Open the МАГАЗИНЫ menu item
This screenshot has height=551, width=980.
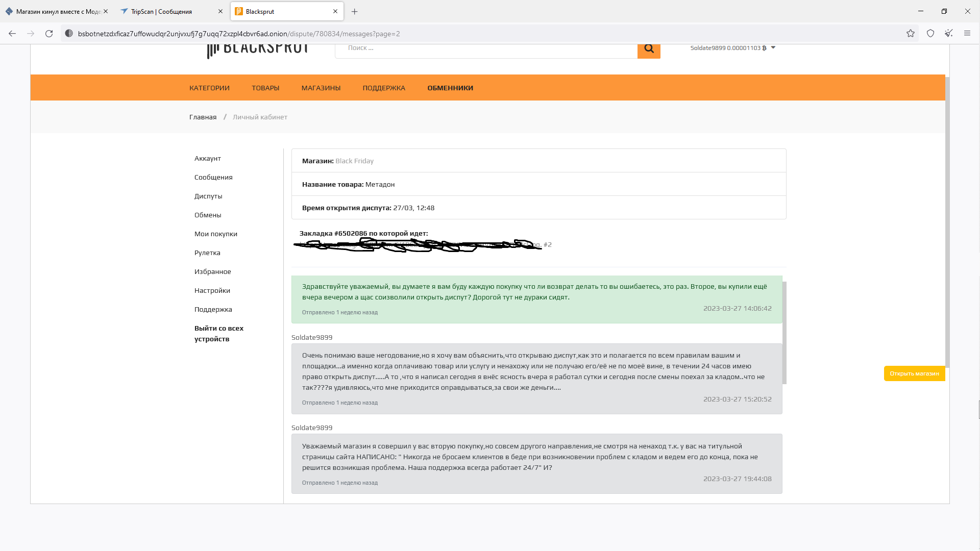[x=321, y=88]
